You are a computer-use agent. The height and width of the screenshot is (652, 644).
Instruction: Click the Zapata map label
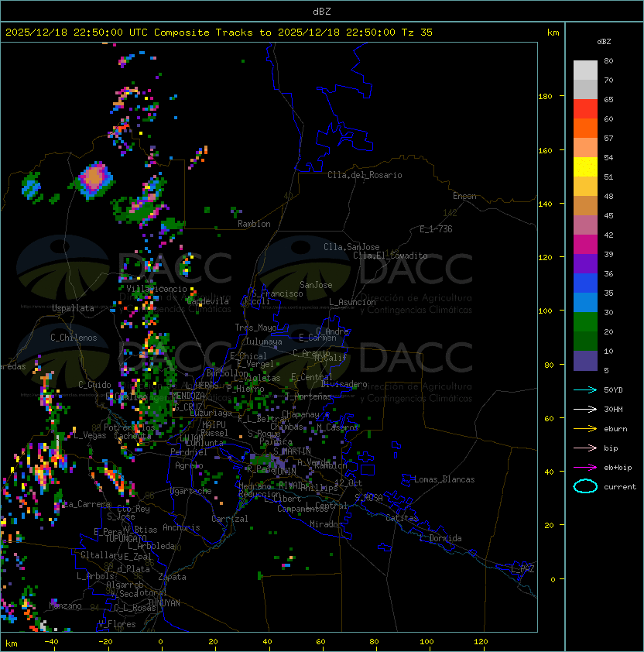(x=172, y=577)
